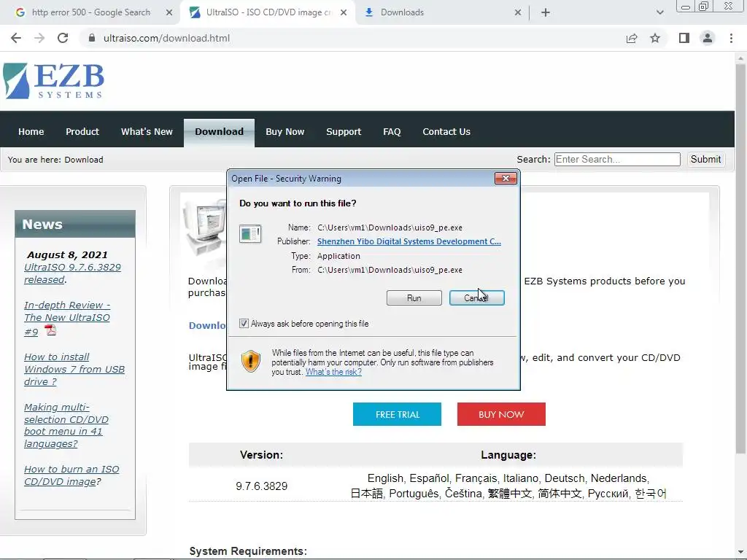Screen dimensions: 747x560
Task: Click the News panel header
Action: [75, 224]
